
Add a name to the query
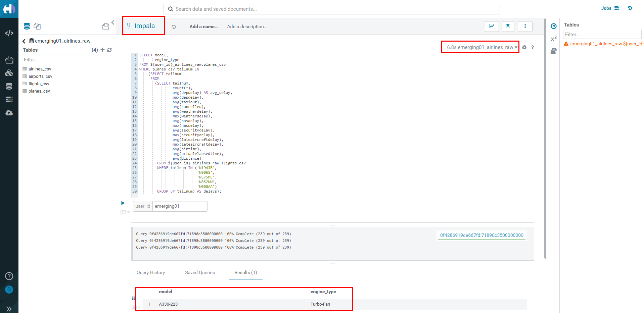[204, 27]
